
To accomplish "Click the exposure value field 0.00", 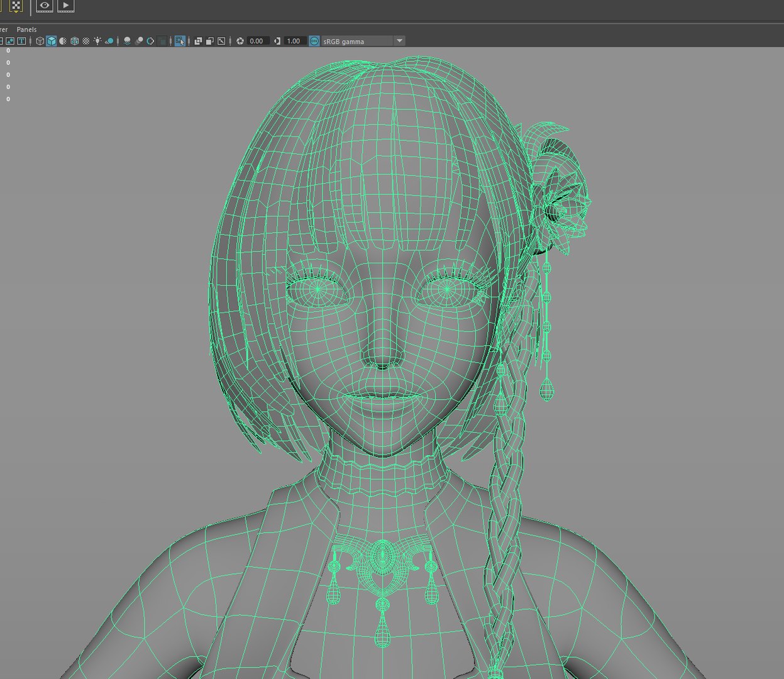I will coord(257,41).
